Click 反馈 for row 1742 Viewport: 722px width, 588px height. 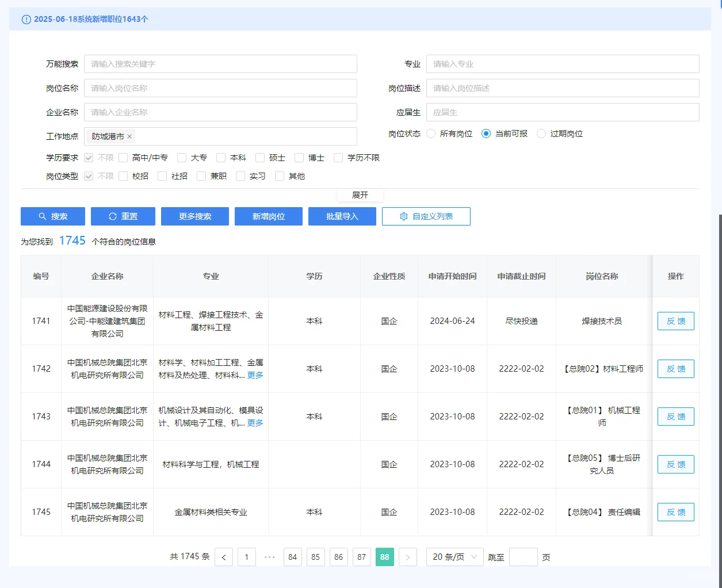click(x=676, y=369)
